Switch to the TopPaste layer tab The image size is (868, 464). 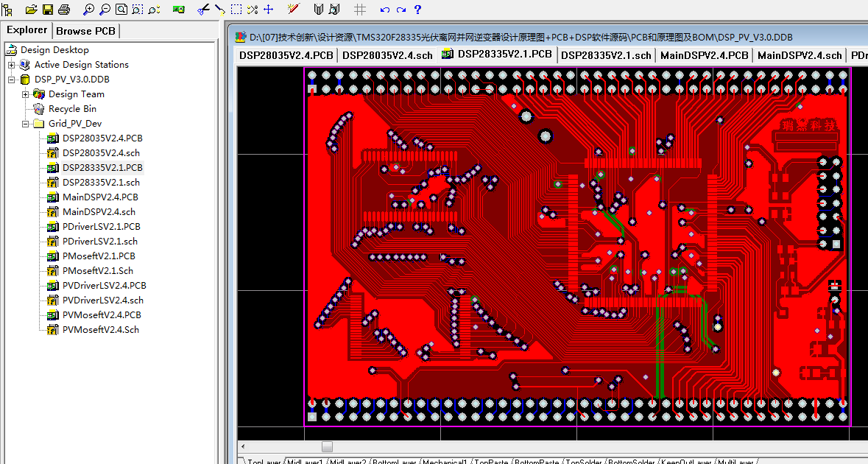491,461
